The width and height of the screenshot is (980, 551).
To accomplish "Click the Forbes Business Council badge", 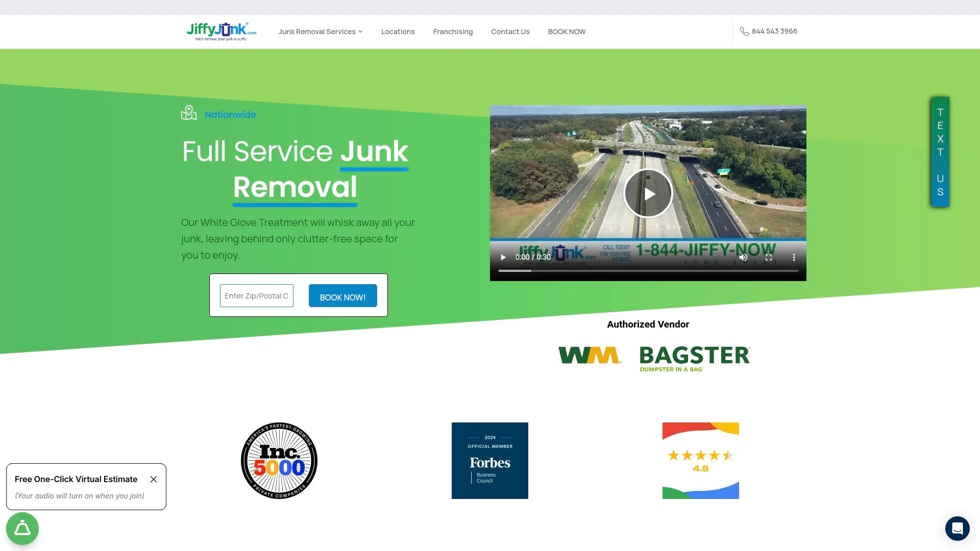I will [x=489, y=460].
